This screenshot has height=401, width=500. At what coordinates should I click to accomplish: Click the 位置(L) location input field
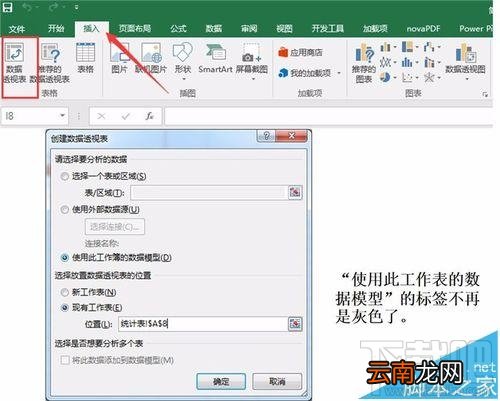pyautogui.click(x=203, y=324)
